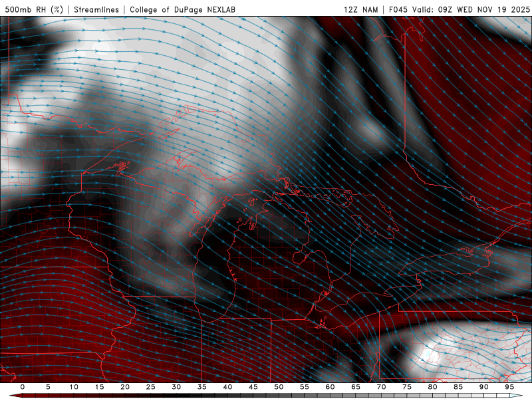Click the "20" label on the RH scale

click(x=125, y=387)
